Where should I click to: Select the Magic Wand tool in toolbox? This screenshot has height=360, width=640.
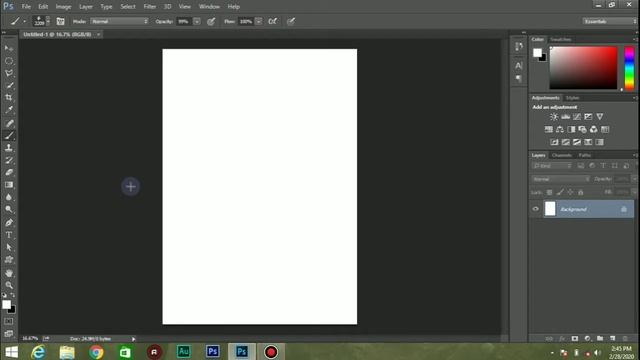[9, 86]
